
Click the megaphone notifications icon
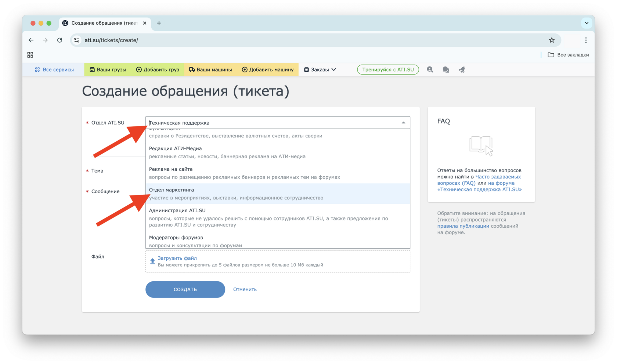pyautogui.click(x=462, y=69)
